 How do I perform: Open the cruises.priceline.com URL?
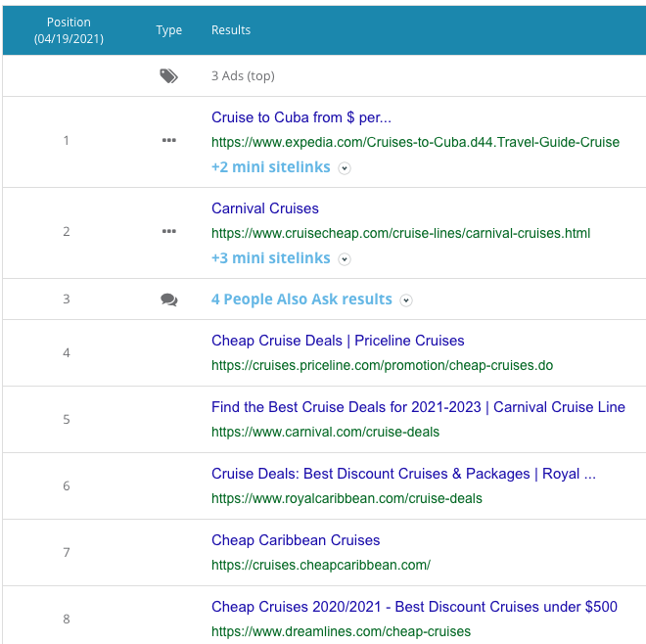[x=383, y=365]
